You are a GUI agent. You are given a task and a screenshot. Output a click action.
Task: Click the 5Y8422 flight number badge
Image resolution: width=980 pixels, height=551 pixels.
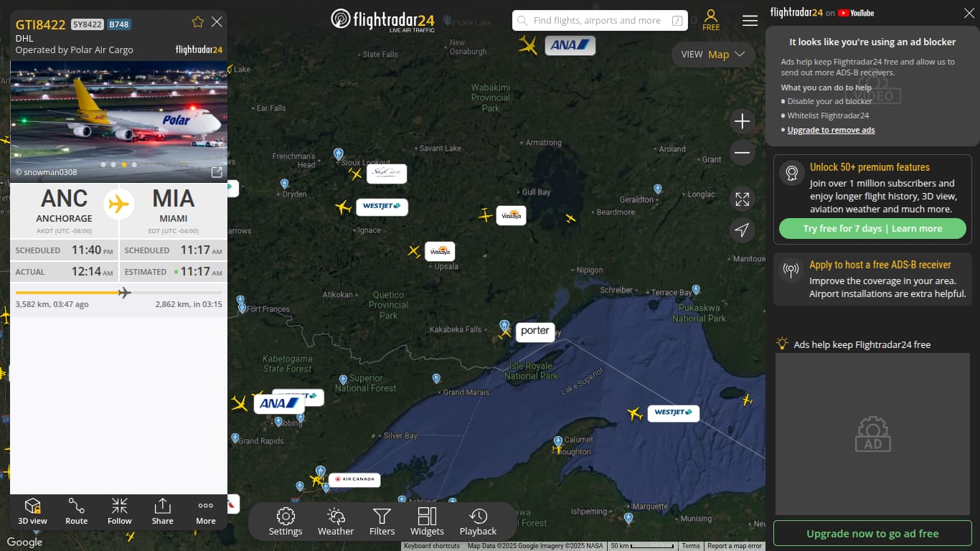coord(88,24)
